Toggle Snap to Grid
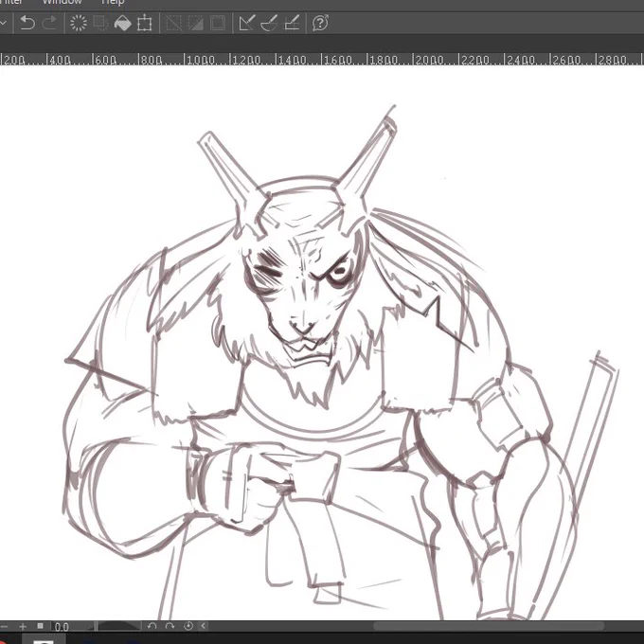Image resolution: width=644 pixels, height=644 pixels. click(292, 23)
